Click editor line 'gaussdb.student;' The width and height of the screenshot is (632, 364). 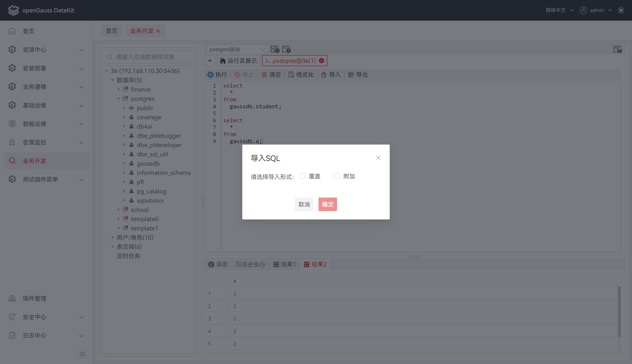point(256,106)
